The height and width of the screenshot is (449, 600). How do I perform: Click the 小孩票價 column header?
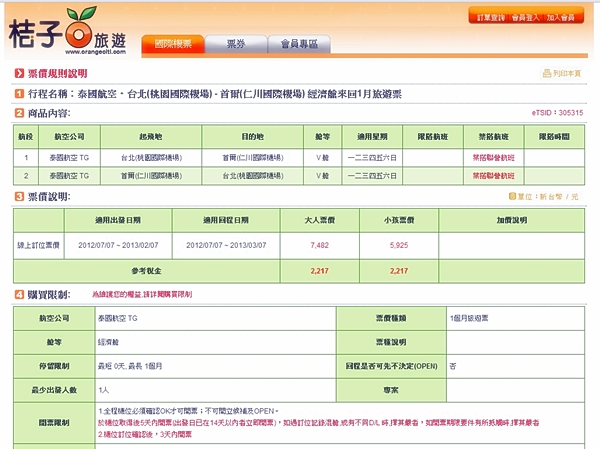(399, 220)
